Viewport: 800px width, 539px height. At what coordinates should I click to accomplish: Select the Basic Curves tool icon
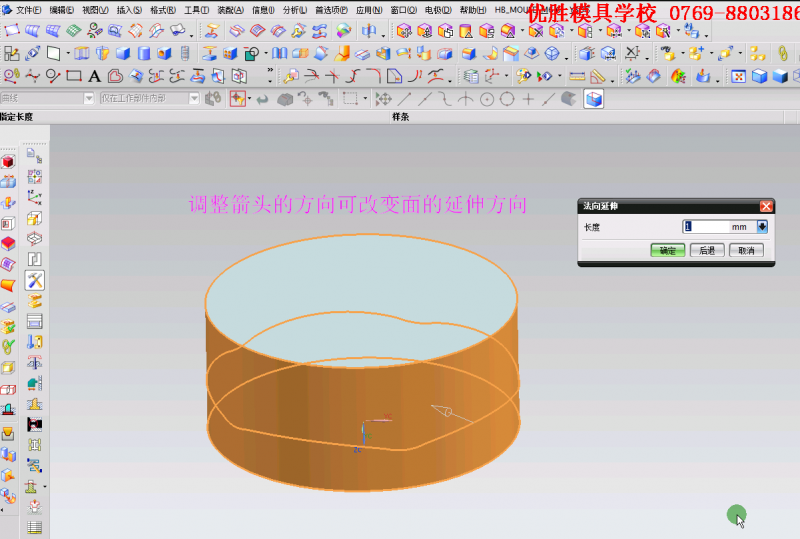coord(53,77)
